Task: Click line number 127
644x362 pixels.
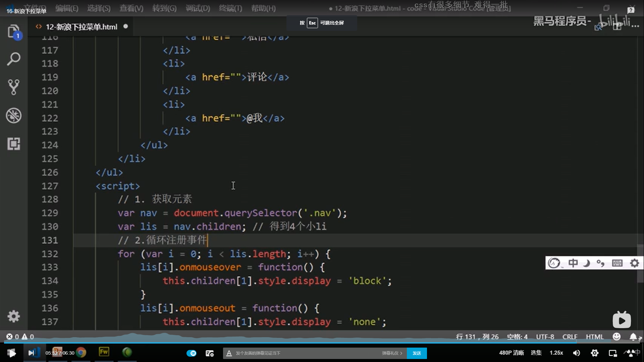Action: click(50, 186)
